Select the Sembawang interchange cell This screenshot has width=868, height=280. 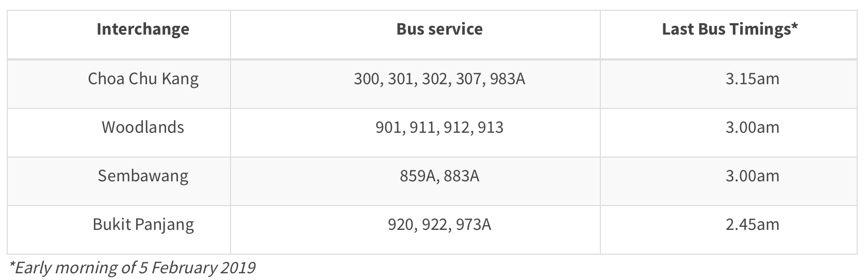(143, 176)
